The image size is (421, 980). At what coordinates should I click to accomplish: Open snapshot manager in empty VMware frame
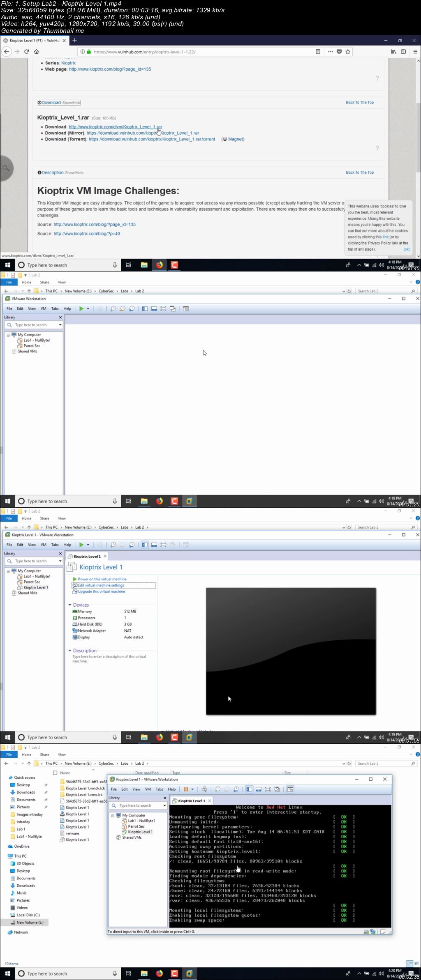132,308
